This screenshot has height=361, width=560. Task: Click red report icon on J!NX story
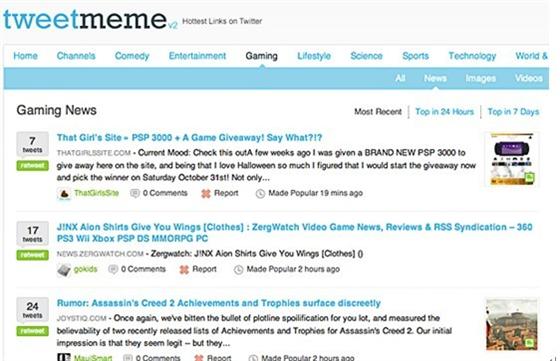(x=184, y=270)
